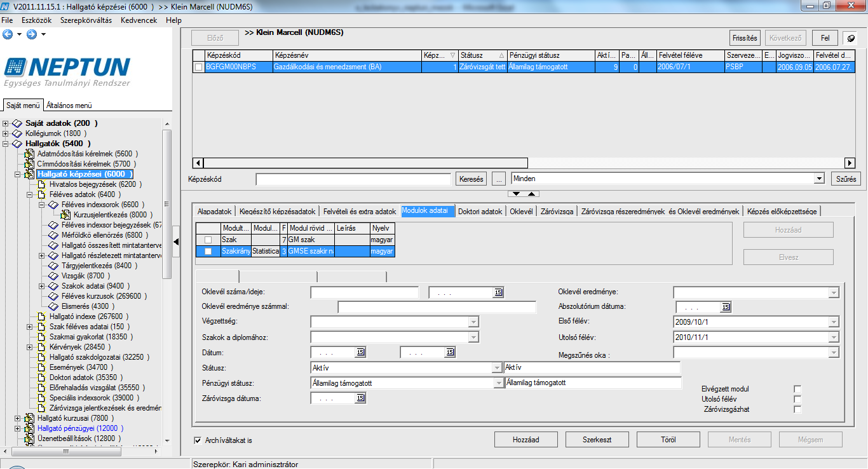Screen dimensions: 868x469
Task: Open Doktori adatok tab
Action: tap(480, 211)
